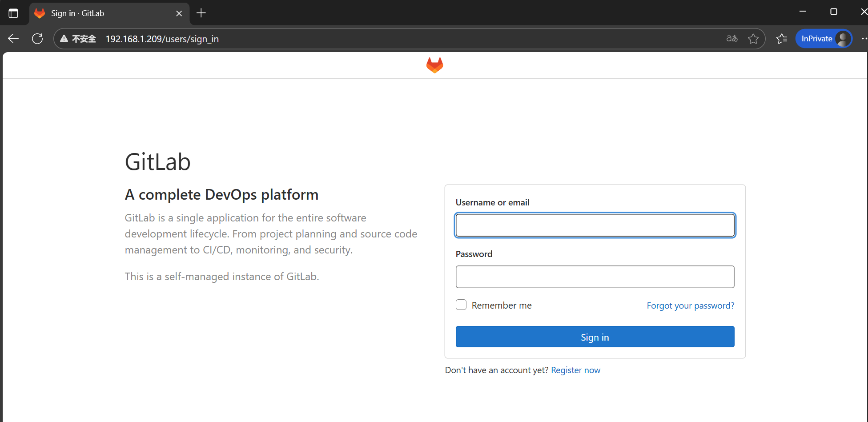Enable the Remember me checkbox
868x422 pixels.
pos(461,305)
